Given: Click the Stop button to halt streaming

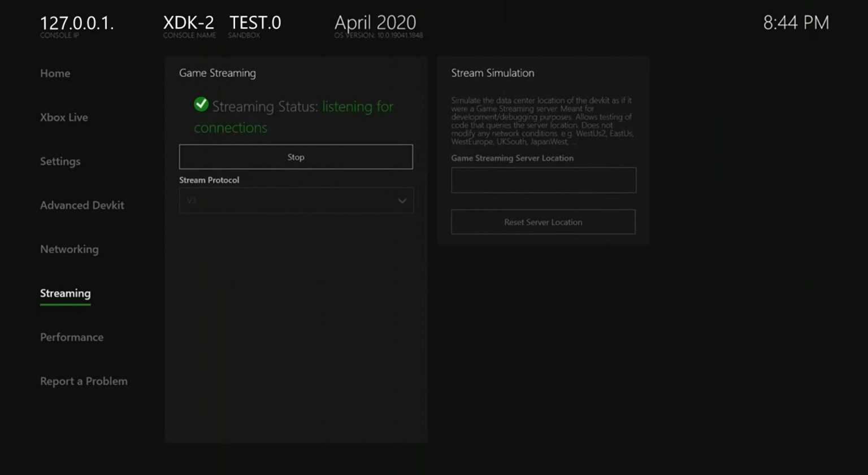Looking at the screenshot, I should coord(296,156).
